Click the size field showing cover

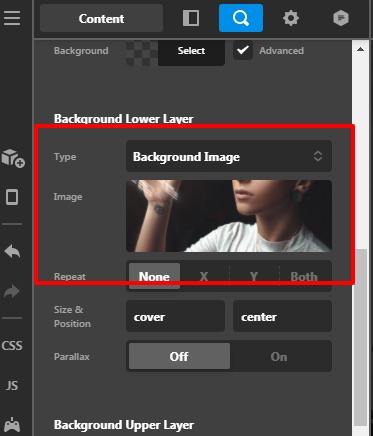pos(175,316)
